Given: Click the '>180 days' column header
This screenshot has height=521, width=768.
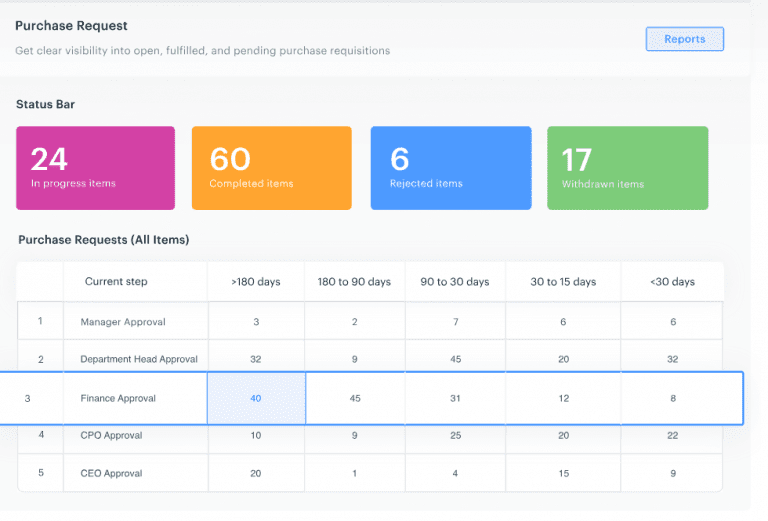Looking at the screenshot, I should pos(256,282).
